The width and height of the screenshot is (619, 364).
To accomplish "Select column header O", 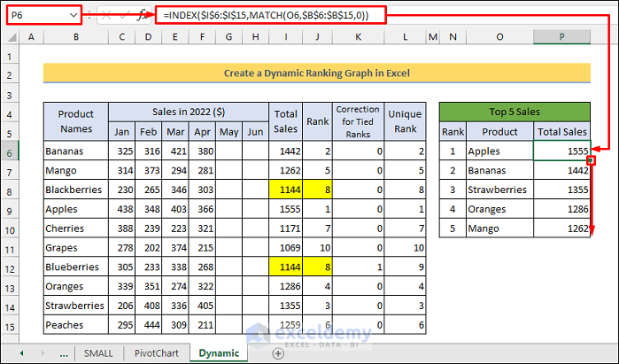I will pos(499,37).
